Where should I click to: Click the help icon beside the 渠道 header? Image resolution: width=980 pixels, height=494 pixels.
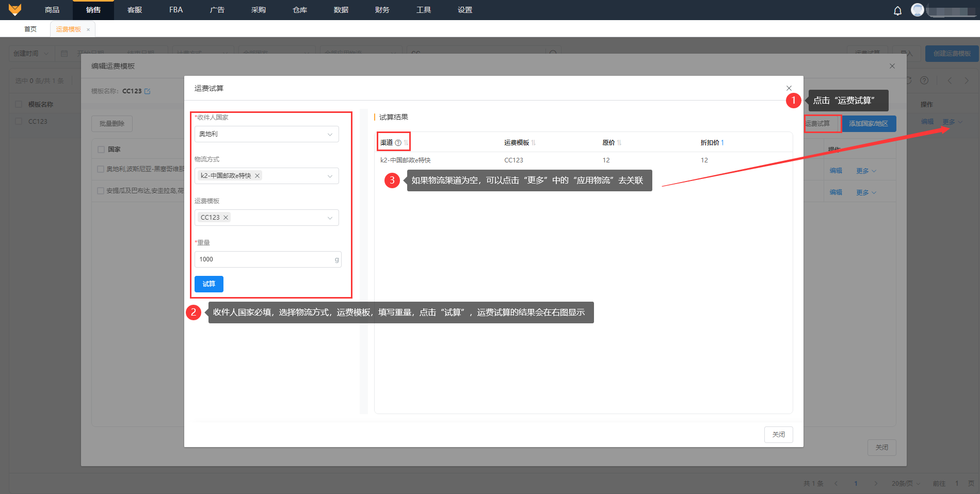pyautogui.click(x=398, y=143)
